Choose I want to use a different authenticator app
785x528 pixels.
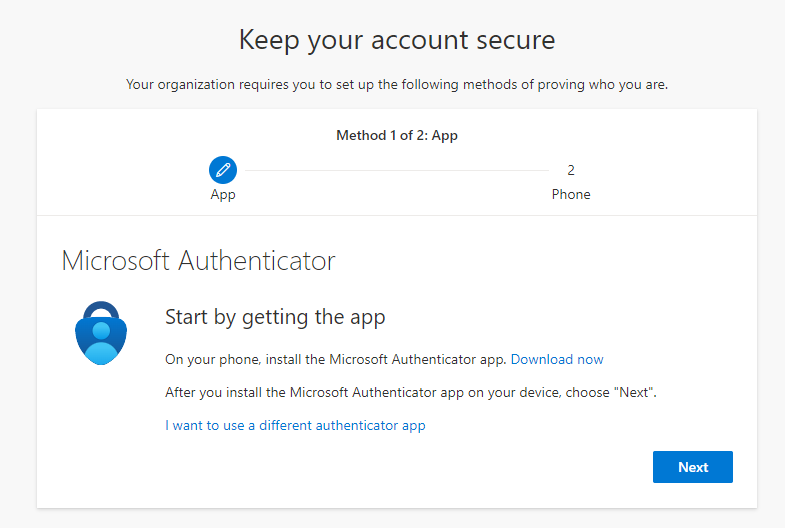pos(295,425)
